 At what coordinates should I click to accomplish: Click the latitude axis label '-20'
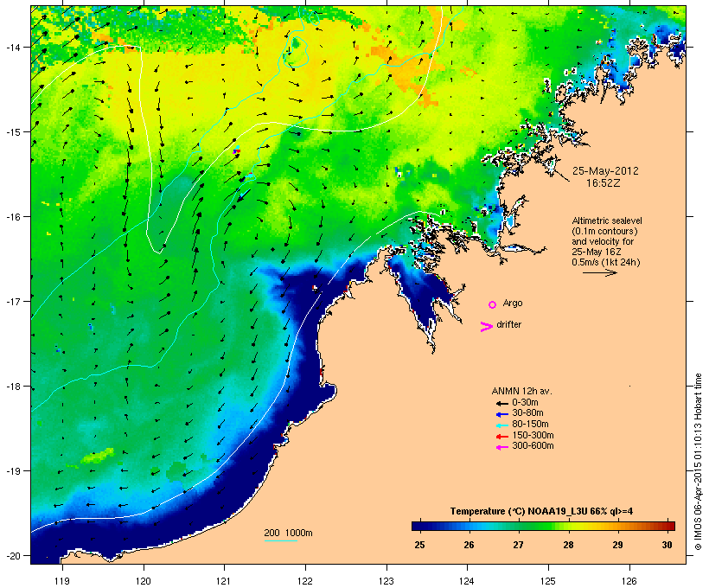click(13, 556)
